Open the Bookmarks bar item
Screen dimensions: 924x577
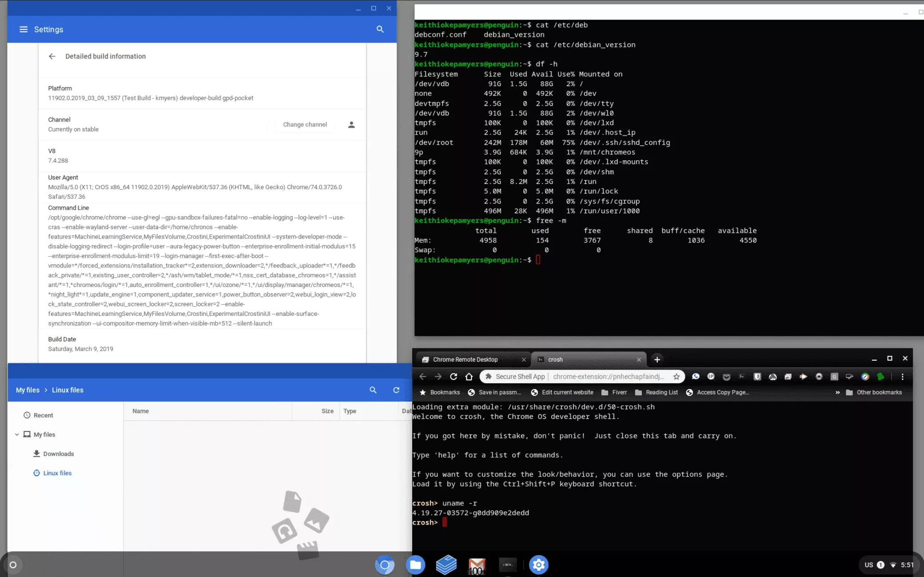(440, 393)
